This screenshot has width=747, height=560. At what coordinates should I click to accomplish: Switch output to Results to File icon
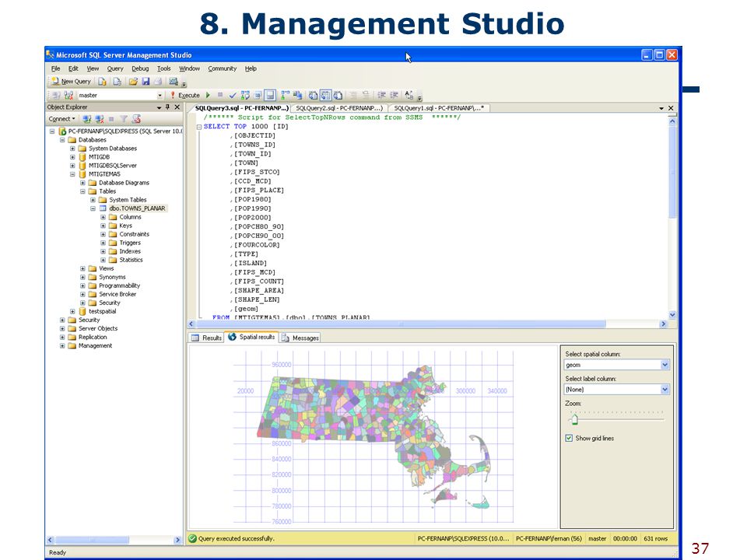click(338, 95)
